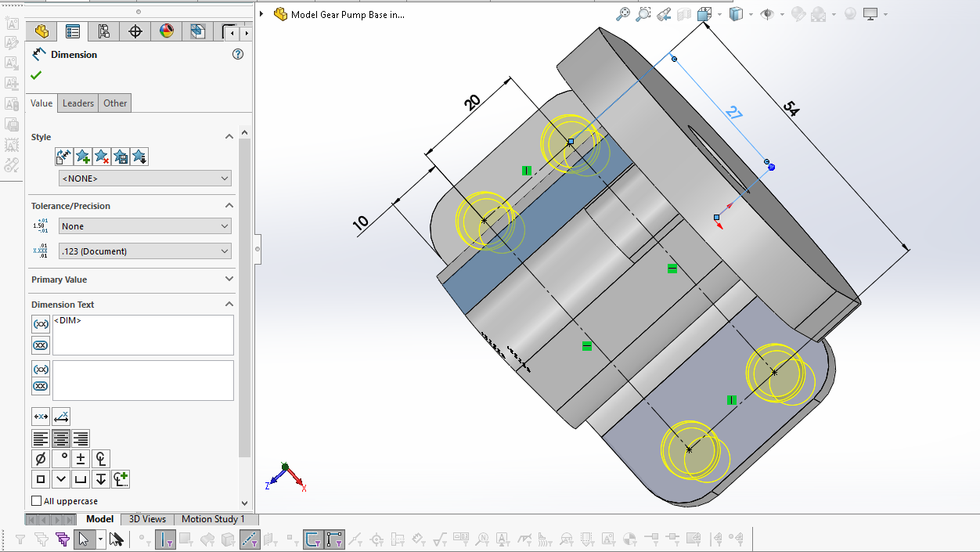Image resolution: width=980 pixels, height=552 pixels.
Task: Open the Style <NONE> dropdown
Action: pos(146,179)
